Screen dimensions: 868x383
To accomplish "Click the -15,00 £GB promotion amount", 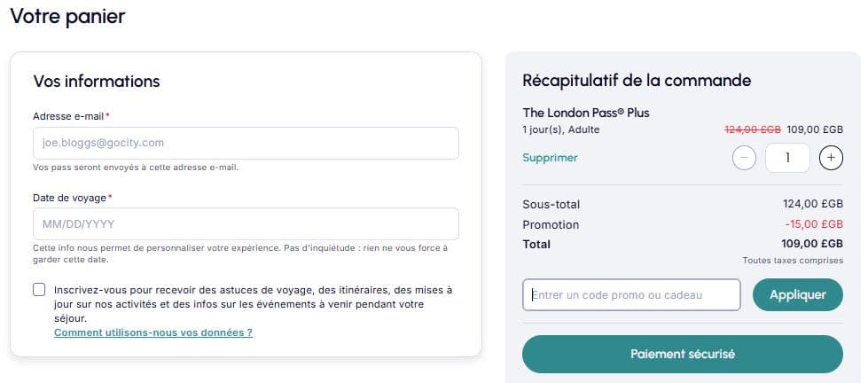I will [814, 224].
